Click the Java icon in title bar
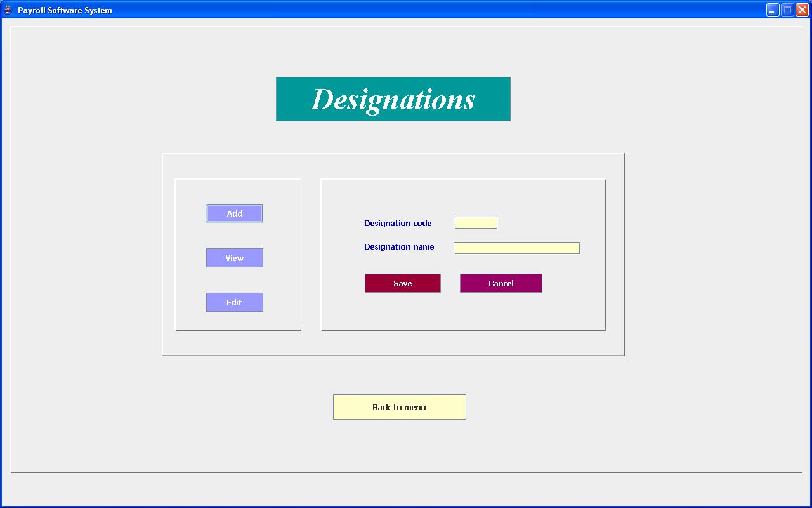 coord(8,10)
